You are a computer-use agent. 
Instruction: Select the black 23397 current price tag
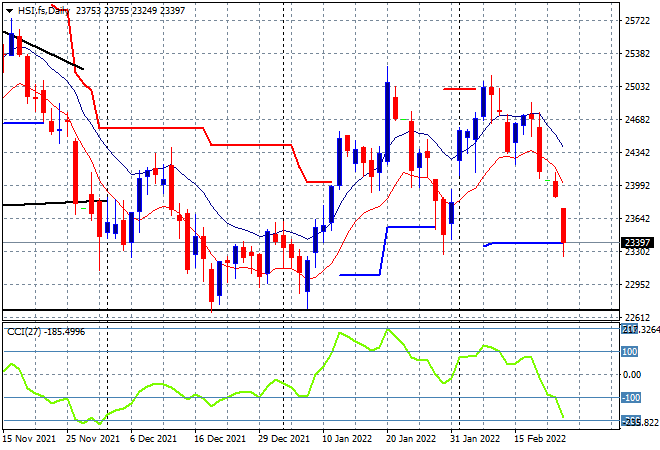[x=637, y=242]
